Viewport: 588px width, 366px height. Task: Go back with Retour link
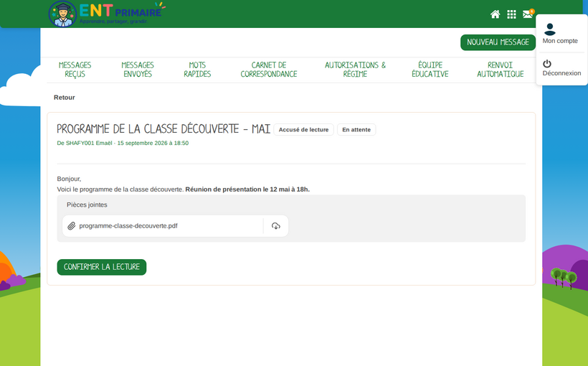pyautogui.click(x=64, y=98)
